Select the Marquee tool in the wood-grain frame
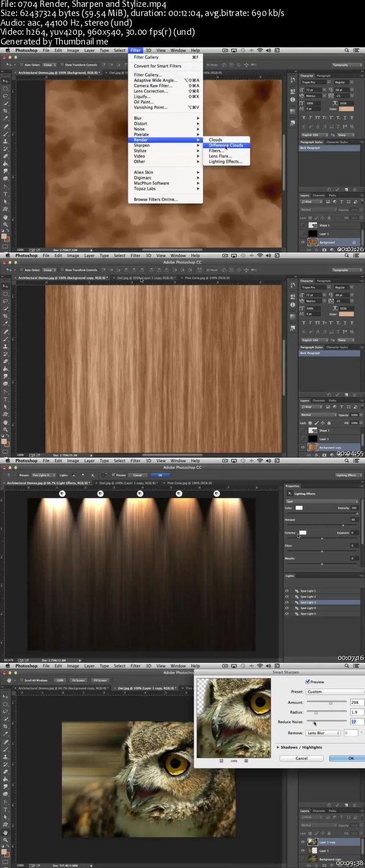This screenshot has height=868, width=365. [x=6, y=295]
